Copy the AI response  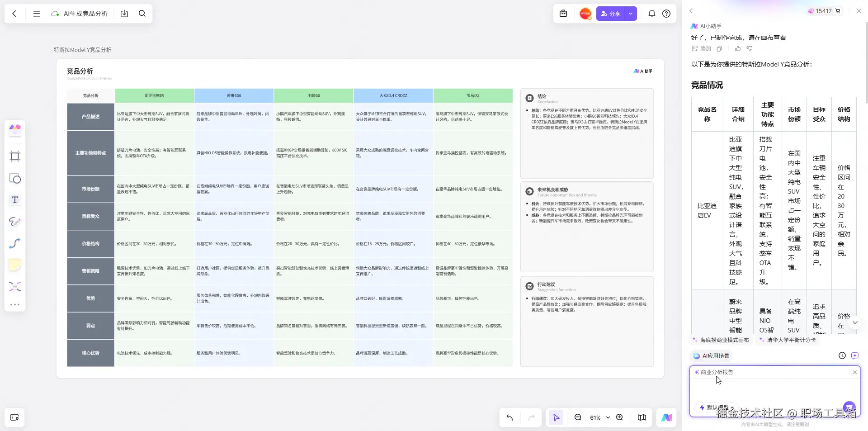point(719,48)
